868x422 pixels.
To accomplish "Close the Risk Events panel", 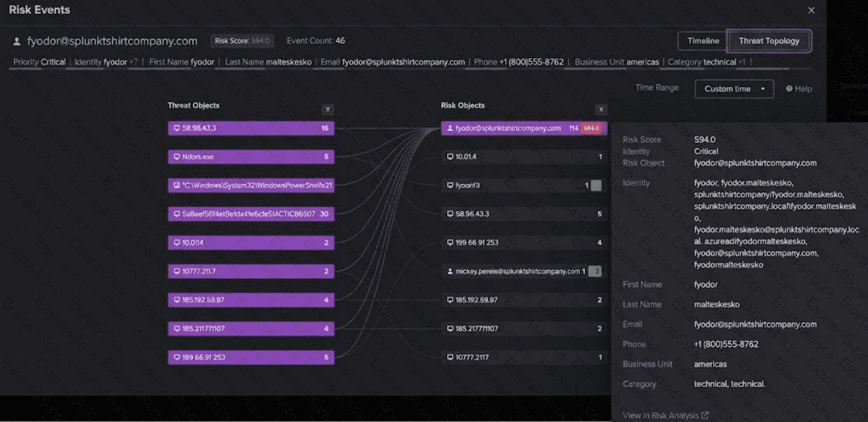I will [x=811, y=10].
